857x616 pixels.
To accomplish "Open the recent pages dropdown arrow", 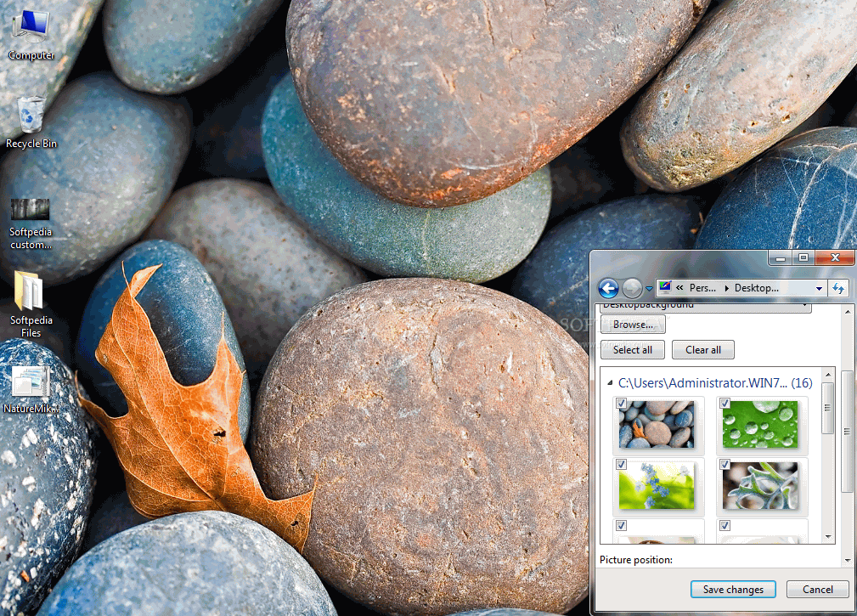I will pos(649,289).
